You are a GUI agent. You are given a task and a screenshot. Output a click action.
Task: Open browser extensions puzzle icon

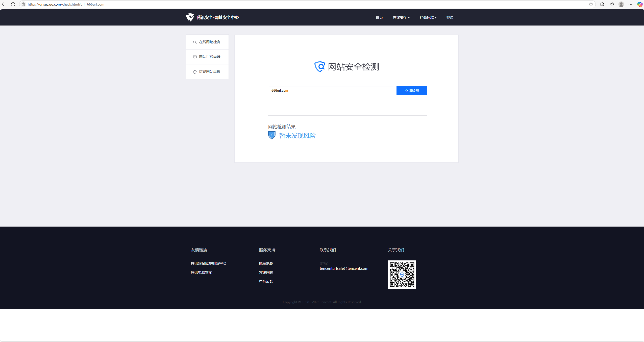(602, 4)
